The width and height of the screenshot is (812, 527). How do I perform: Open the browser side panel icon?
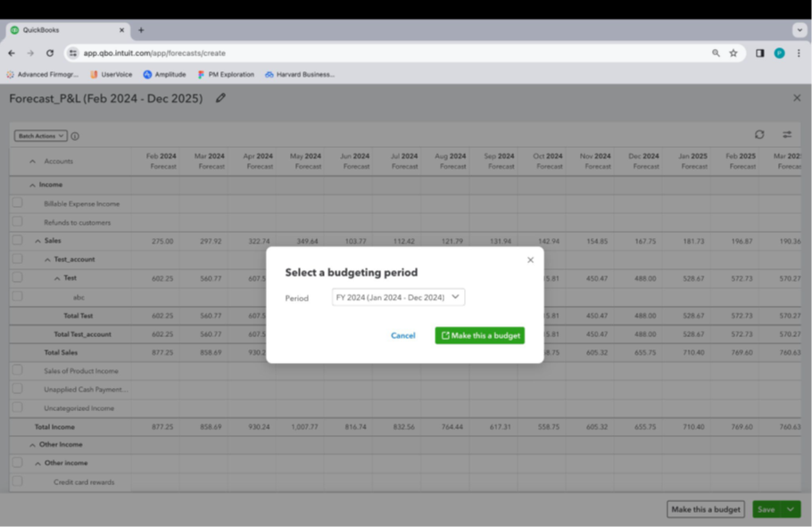coord(759,54)
